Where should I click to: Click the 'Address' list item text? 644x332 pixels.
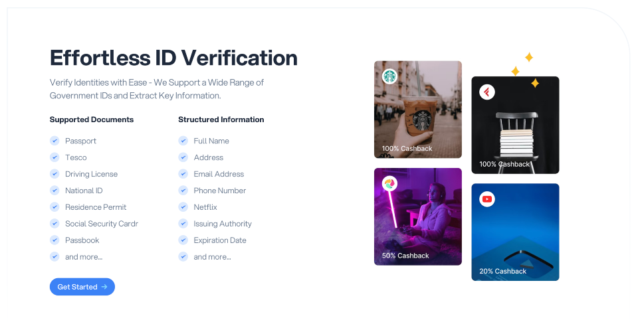pos(209,157)
